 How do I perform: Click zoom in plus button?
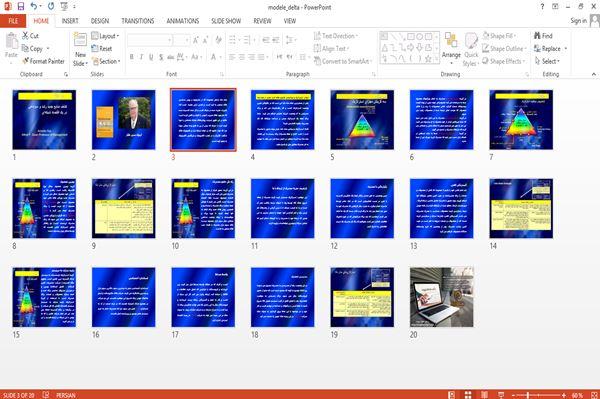(x=564, y=395)
